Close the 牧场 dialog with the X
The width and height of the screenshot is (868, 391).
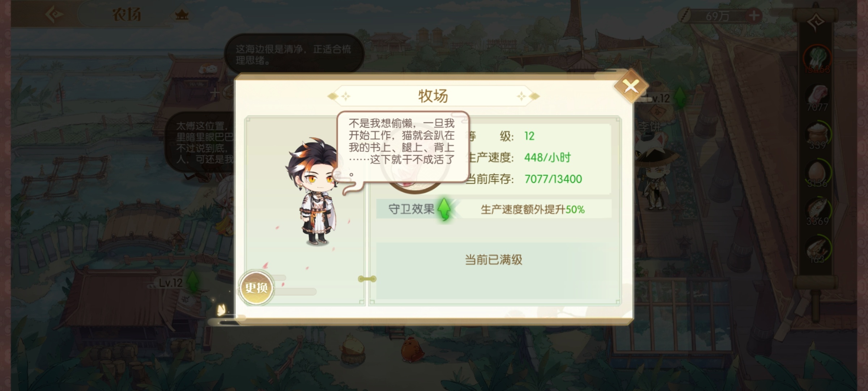click(x=631, y=86)
